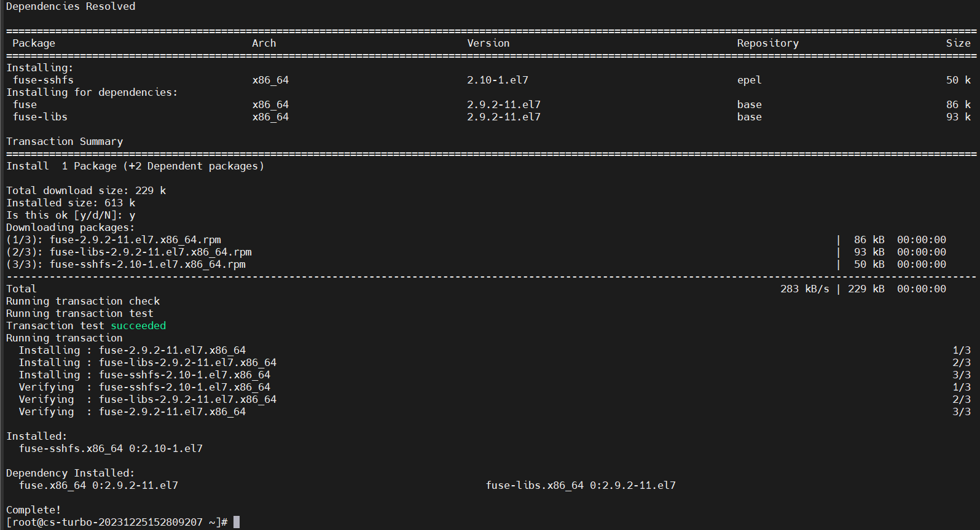This screenshot has width=980, height=530.
Task: Click the 'Size' column header
Action: [958, 43]
